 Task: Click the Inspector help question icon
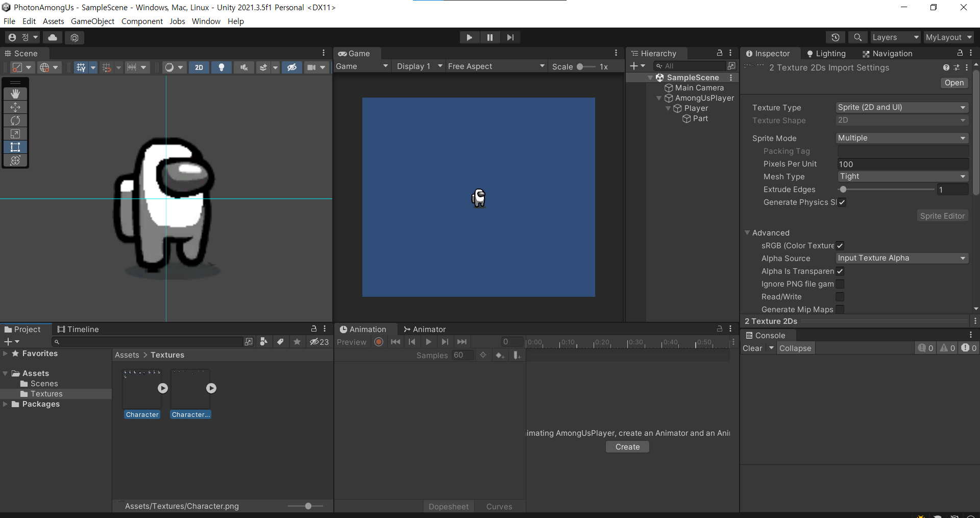[x=946, y=67]
